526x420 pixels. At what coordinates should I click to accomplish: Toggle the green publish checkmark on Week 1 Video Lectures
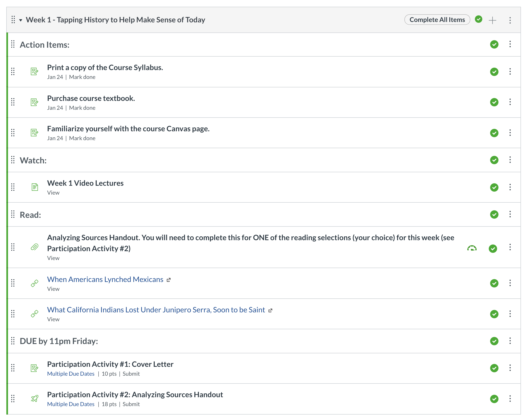pyautogui.click(x=494, y=187)
